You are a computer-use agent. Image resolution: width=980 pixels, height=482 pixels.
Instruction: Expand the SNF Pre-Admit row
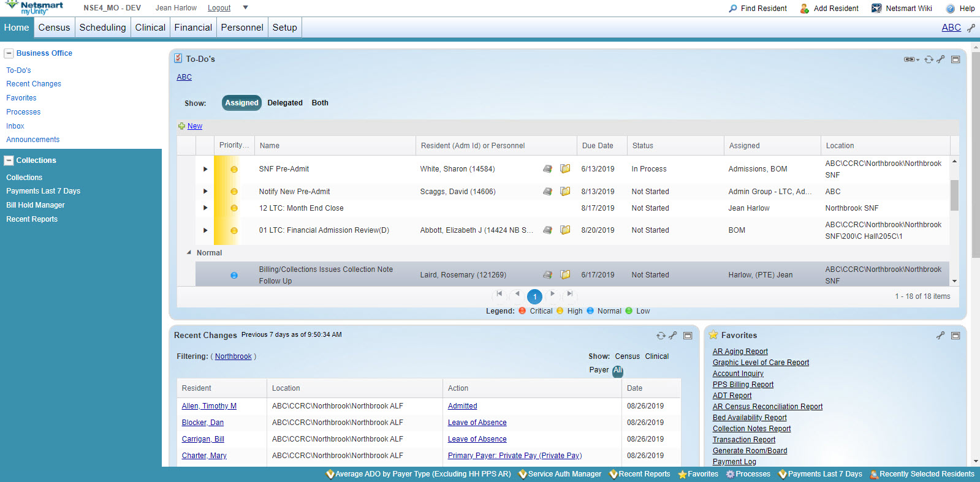(x=205, y=169)
